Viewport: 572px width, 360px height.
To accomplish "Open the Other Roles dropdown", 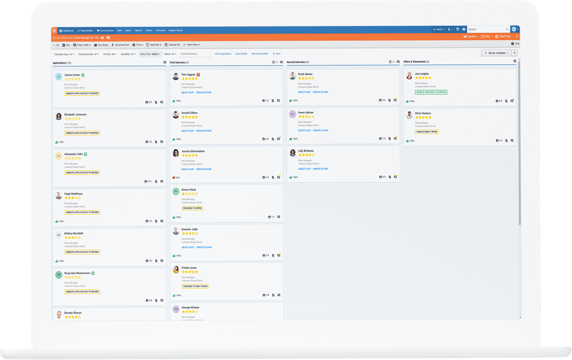I will [192, 45].
